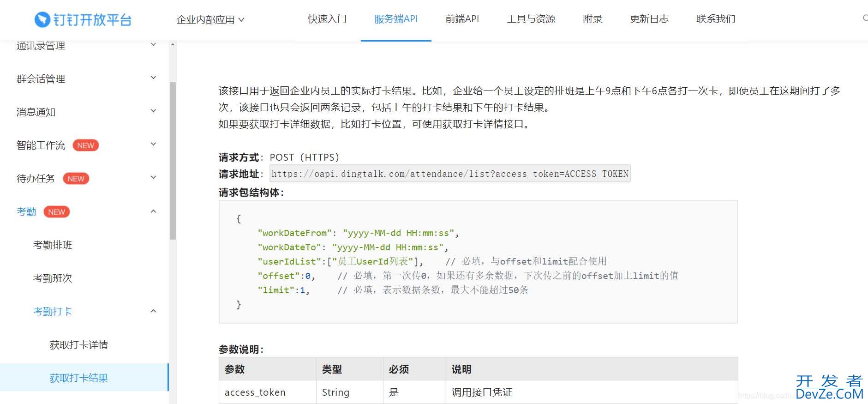Click the DingTalk open platform logo
Image resolution: width=868 pixels, height=404 pixels.
pyautogui.click(x=83, y=19)
